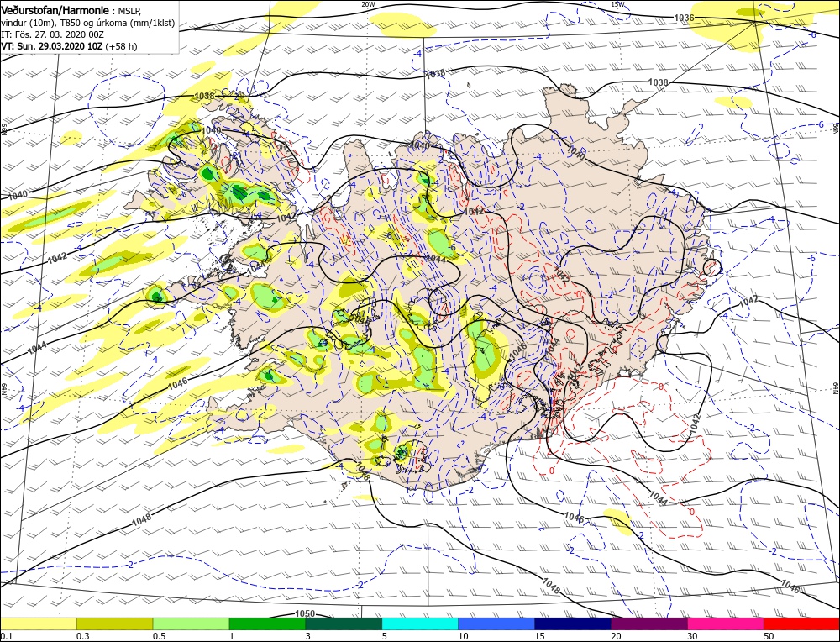This screenshot has height=642, width=840.
Task: Click the "15W" longitude label
Action: tap(617, 3)
